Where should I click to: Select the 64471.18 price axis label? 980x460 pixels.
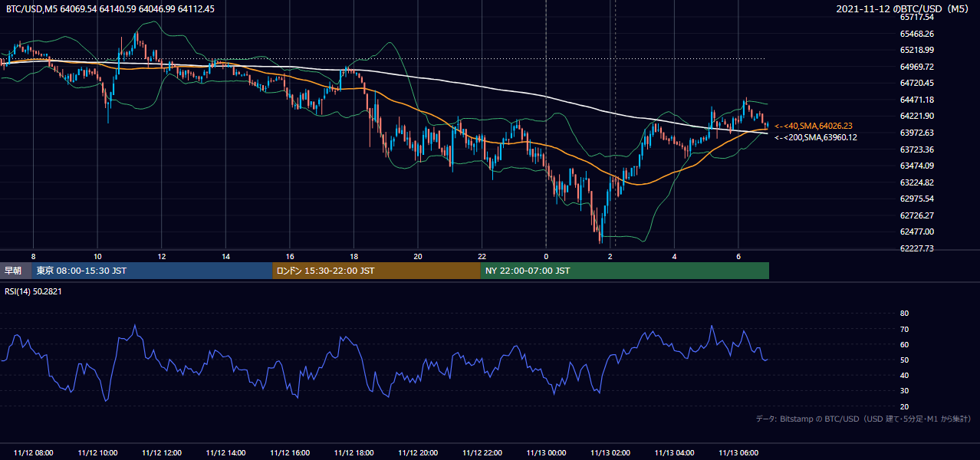[916, 100]
